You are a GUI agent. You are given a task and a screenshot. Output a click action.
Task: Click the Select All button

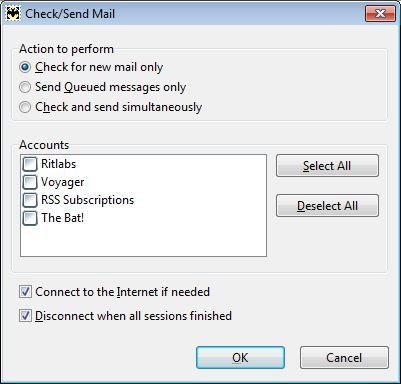pyautogui.click(x=327, y=166)
